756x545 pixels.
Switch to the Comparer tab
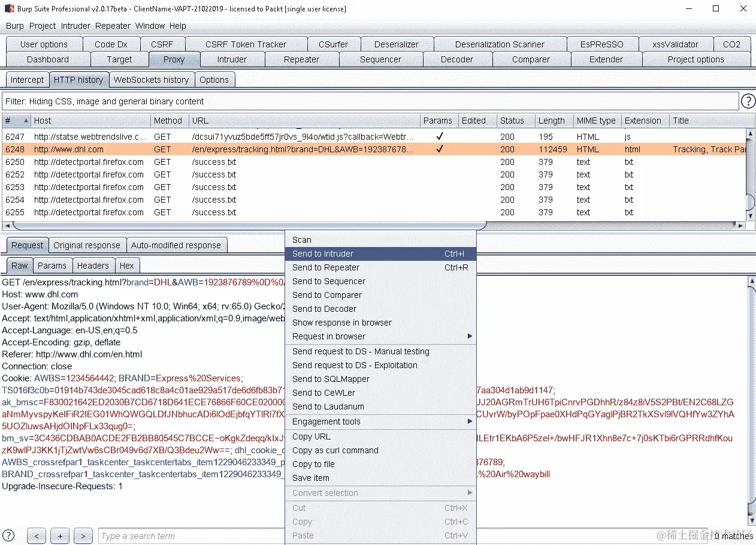tap(531, 59)
